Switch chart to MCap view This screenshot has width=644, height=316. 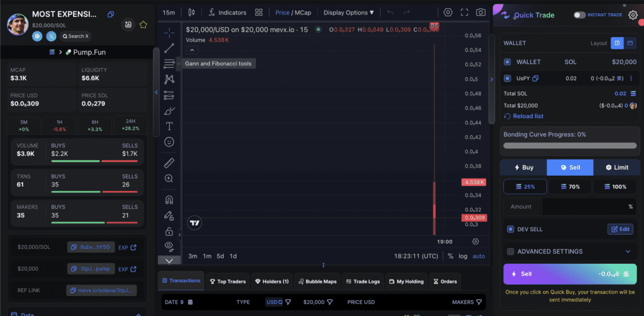pyautogui.click(x=303, y=13)
